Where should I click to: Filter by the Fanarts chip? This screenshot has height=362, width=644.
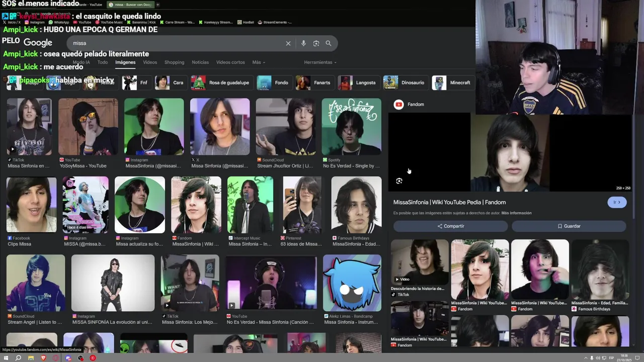tap(315, 82)
